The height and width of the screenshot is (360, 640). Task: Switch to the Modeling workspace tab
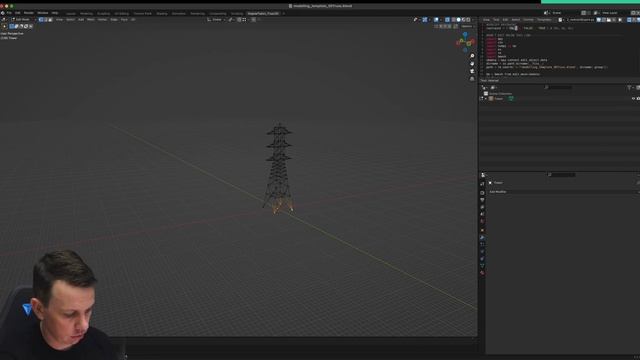86,13
